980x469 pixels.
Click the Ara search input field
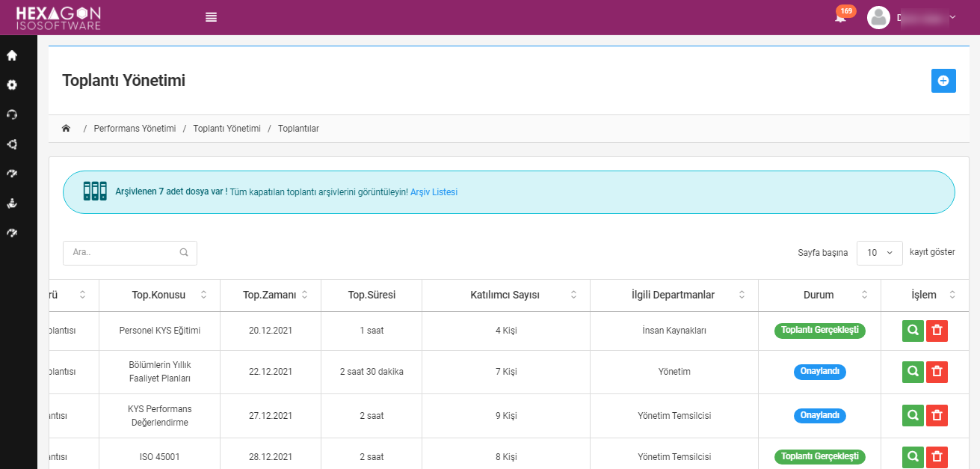(x=123, y=253)
